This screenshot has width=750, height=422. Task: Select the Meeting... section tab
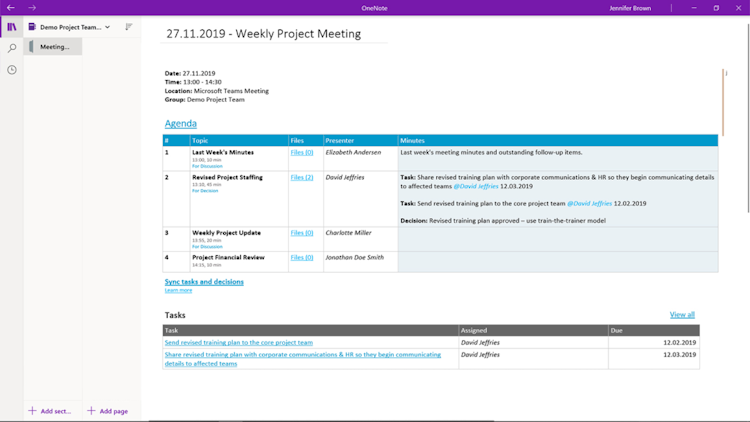53,46
